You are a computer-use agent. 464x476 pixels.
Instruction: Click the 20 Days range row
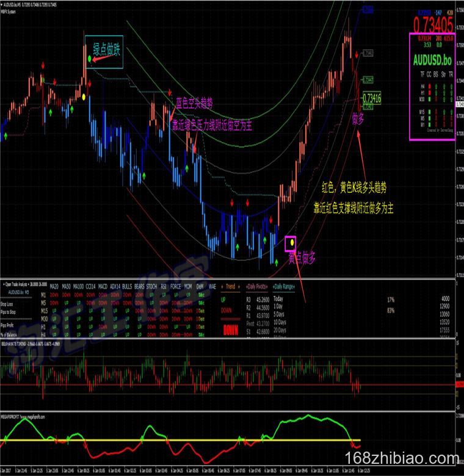280,330
